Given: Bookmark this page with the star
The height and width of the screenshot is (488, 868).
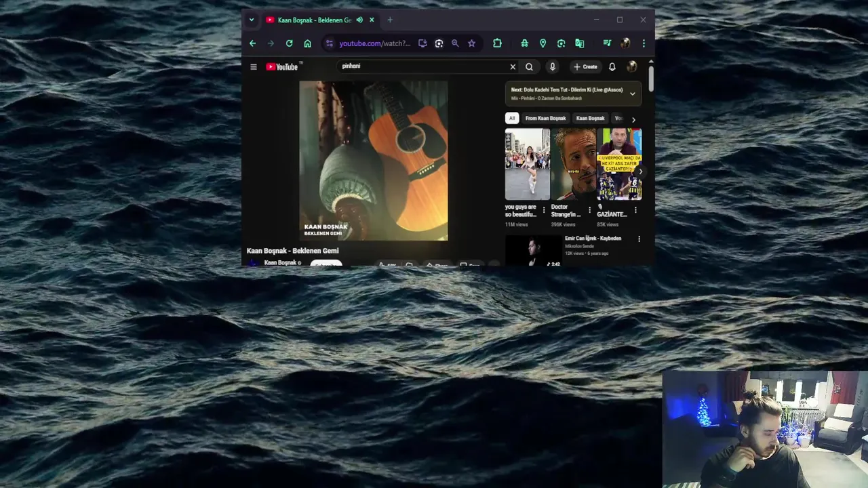Looking at the screenshot, I should coord(471,43).
